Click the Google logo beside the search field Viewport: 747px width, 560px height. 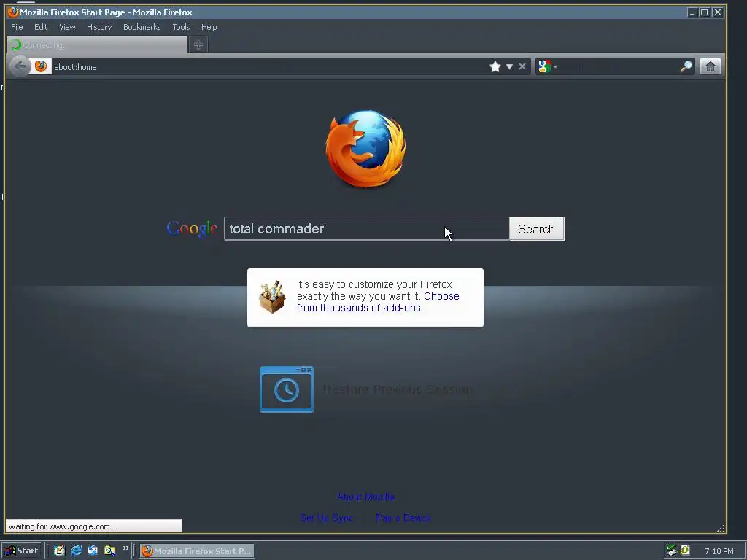click(192, 229)
